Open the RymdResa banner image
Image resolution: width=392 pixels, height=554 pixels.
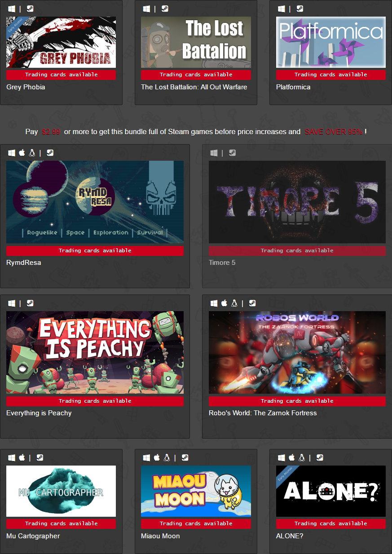(95, 202)
